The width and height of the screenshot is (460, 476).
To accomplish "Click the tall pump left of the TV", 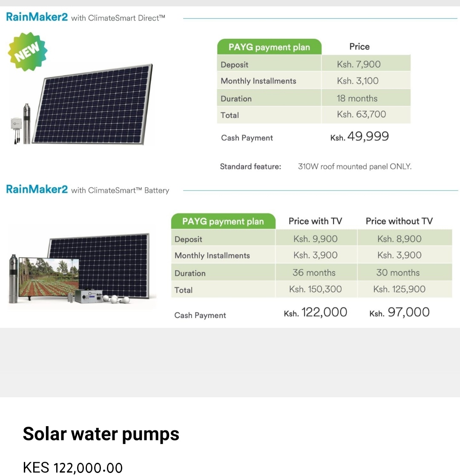I will coord(13,278).
